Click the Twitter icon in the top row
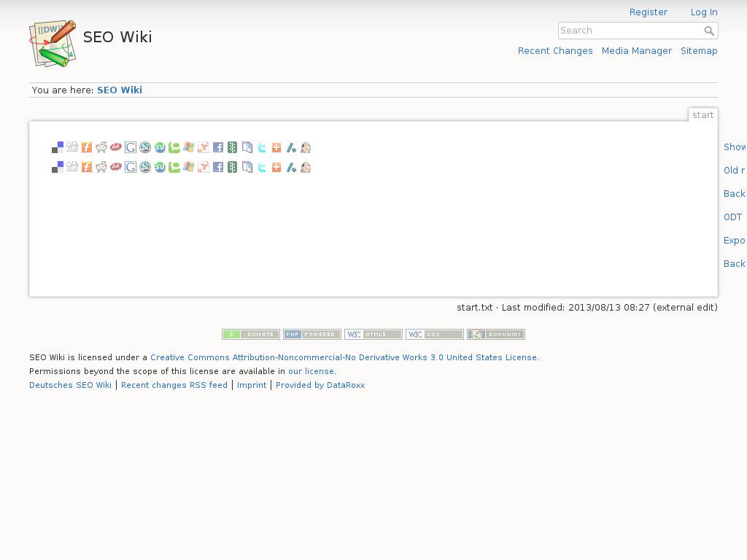The width and height of the screenshot is (747, 560). point(262,147)
